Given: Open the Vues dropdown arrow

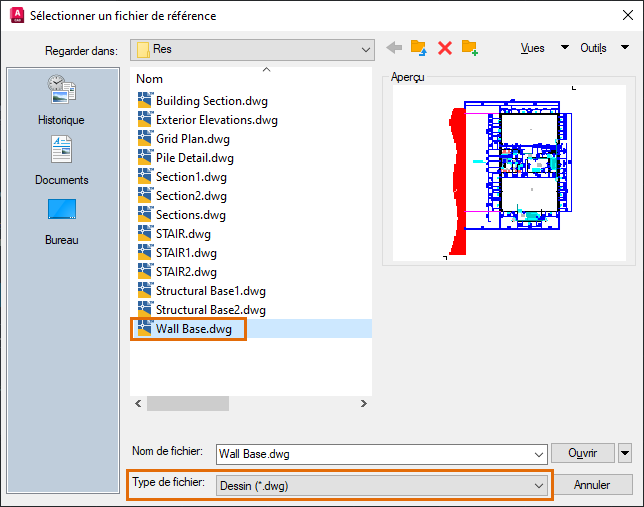Looking at the screenshot, I should tap(565, 47).
